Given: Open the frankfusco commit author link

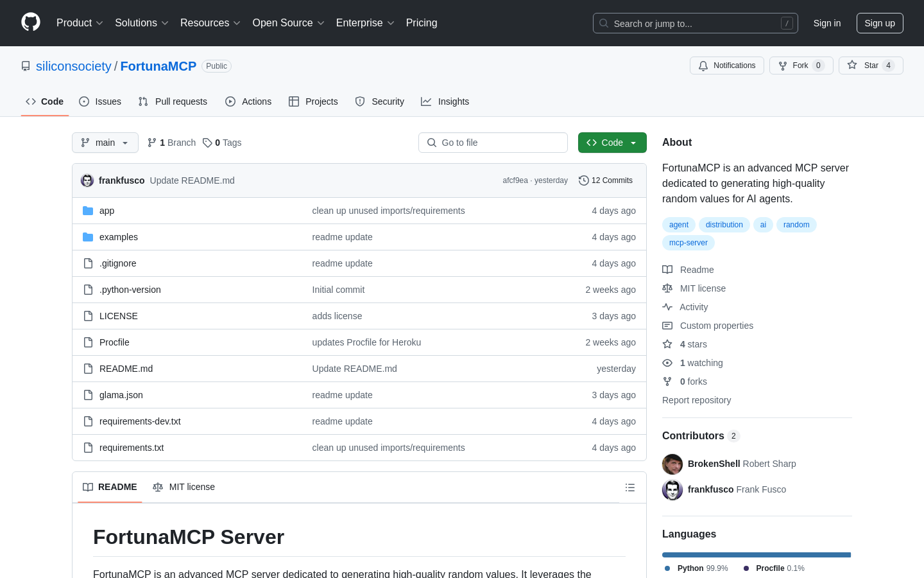Looking at the screenshot, I should (x=122, y=180).
